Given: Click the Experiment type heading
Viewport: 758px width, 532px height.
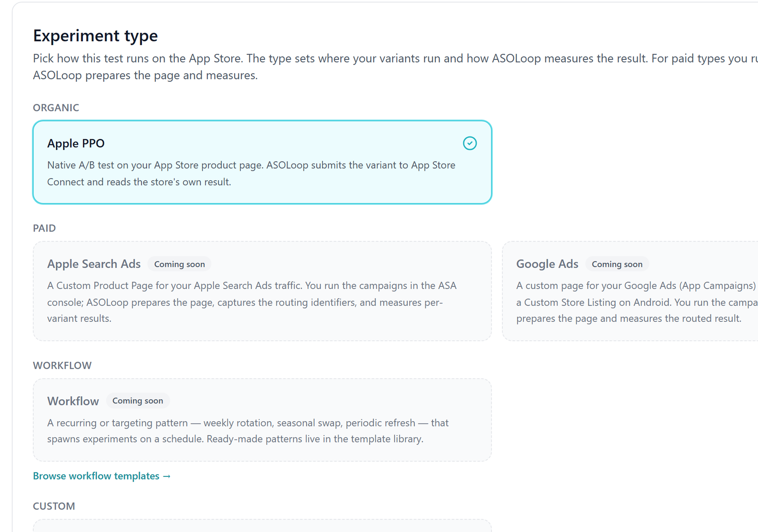Looking at the screenshot, I should pyautogui.click(x=95, y=36).
